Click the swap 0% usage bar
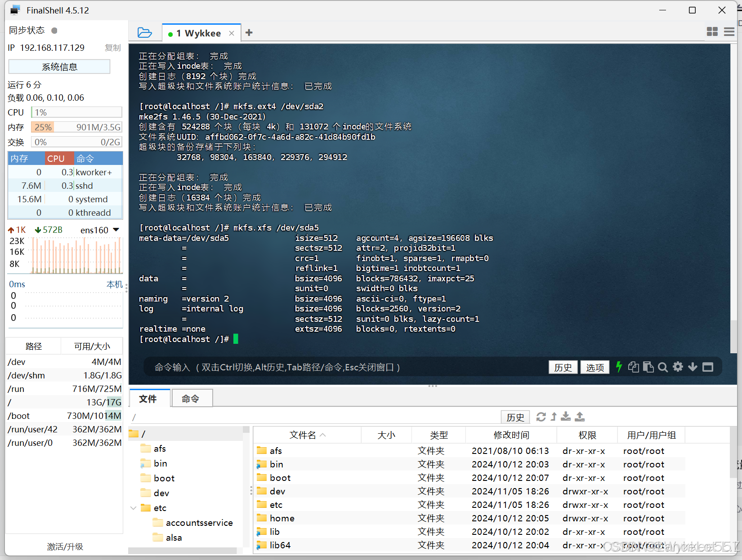 76,142
